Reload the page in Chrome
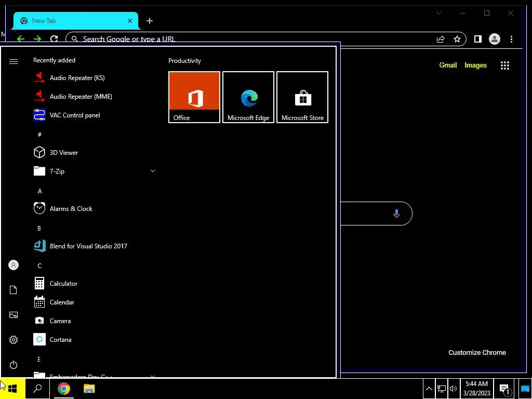532x399 pixels. 54,38
